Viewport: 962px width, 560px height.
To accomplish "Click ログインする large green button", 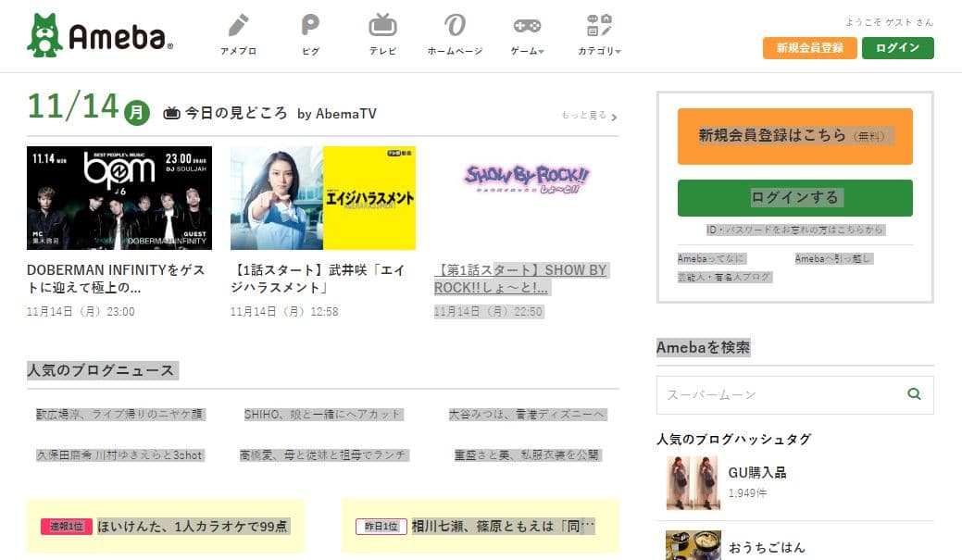I will (795, 197).
